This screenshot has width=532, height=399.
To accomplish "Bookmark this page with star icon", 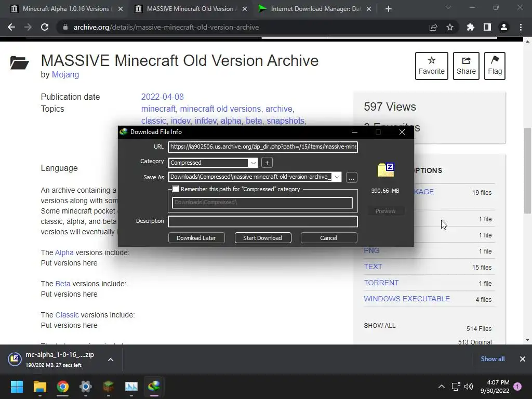I will [x=450, y=27].
